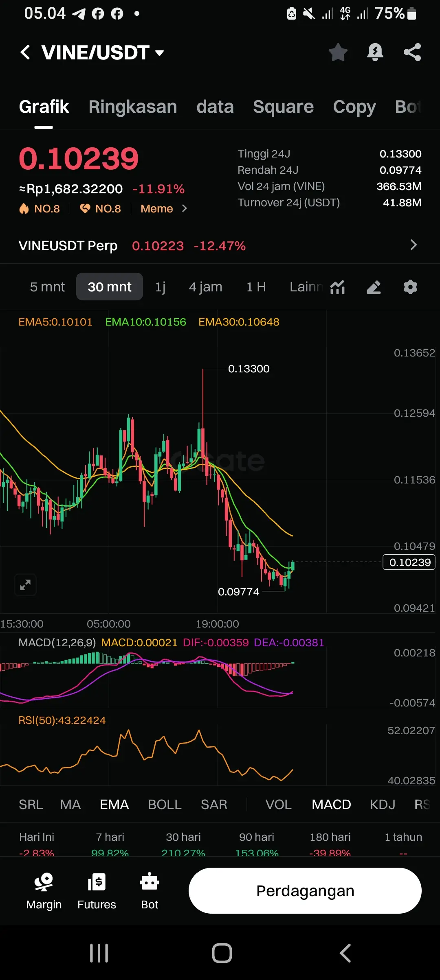Open the Lainnya more timeframes dropdown
Screen dimensions: 440x980
306,287
